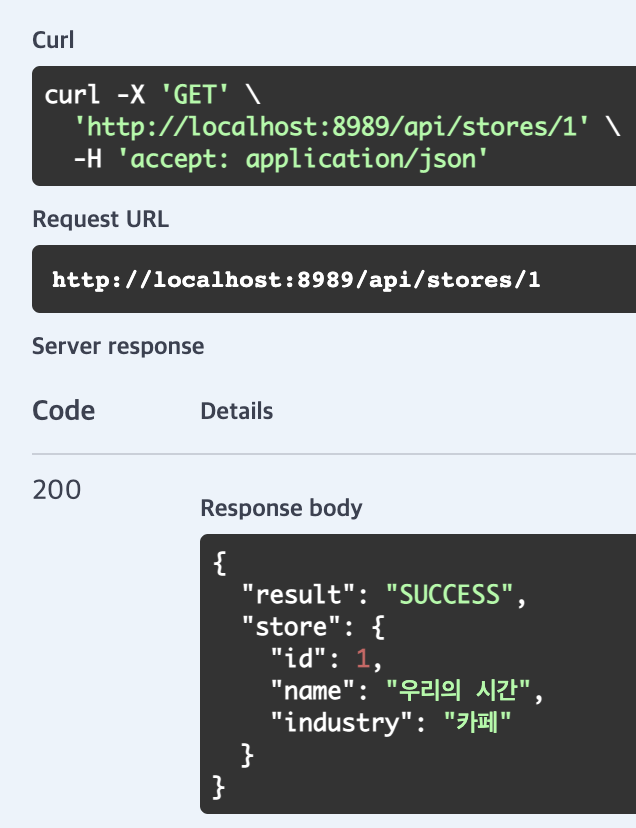Click the "id": 1 line
This screenshot has width=636, height=828.
(x=326, y=659)
